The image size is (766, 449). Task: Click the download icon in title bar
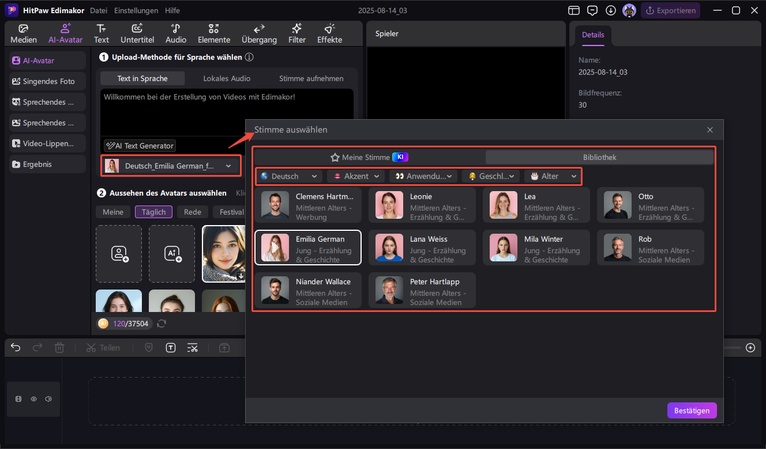(x=611, y=10)
